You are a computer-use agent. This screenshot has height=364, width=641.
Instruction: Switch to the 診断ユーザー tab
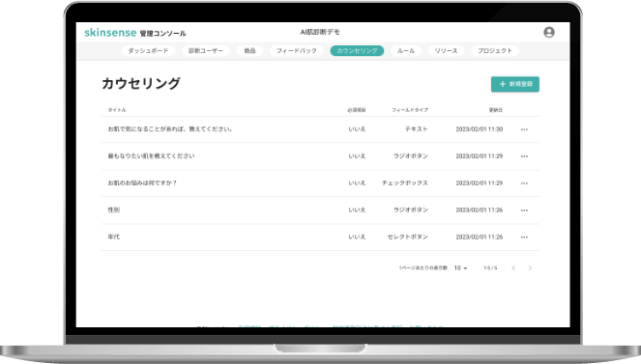coord(206,50)
